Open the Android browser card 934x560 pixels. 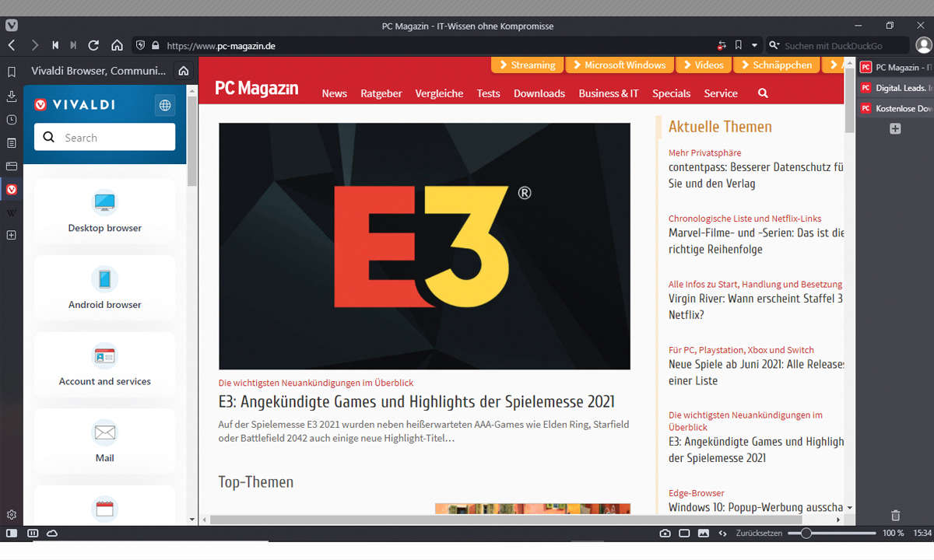105,289
